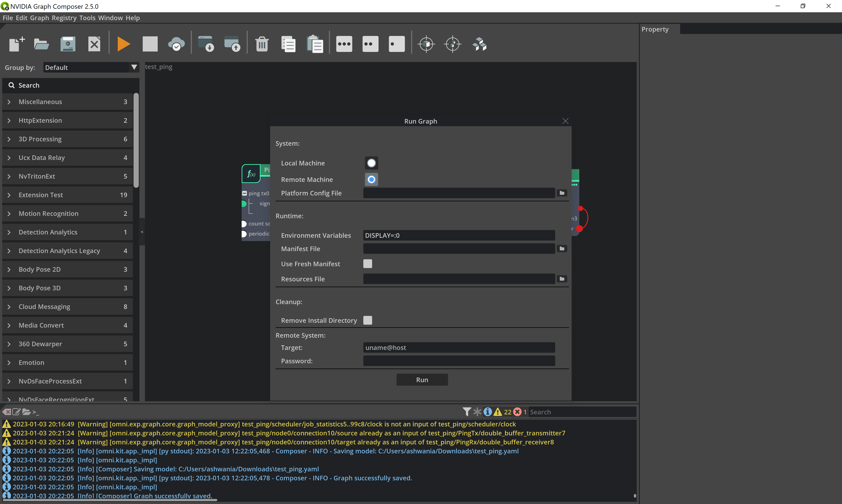Click the cloud checkmark registry icon

[x=176, y=44]
